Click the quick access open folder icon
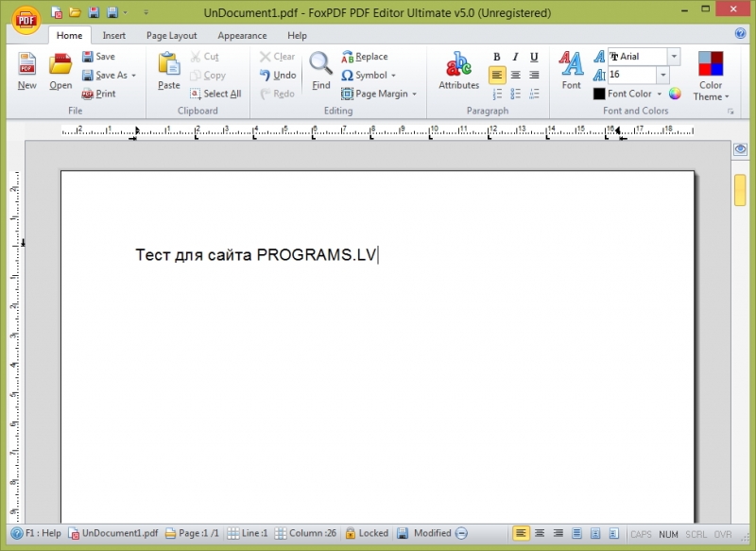Viewport: 756px width, 551px height. (75, 12)
